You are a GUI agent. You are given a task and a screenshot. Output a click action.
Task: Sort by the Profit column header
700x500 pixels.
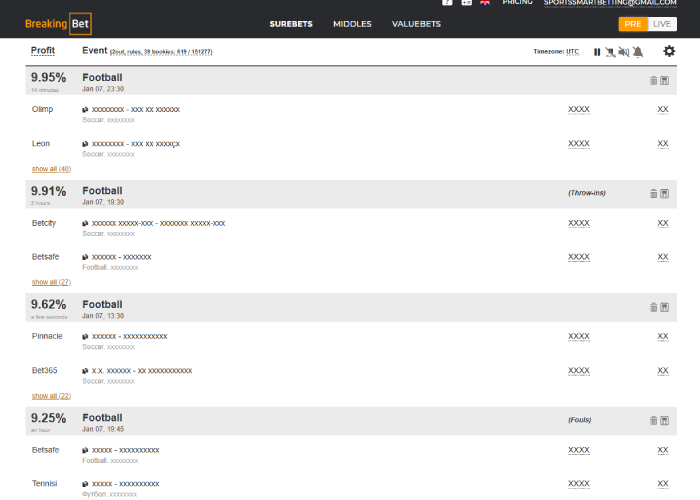[x=43, y=51]
